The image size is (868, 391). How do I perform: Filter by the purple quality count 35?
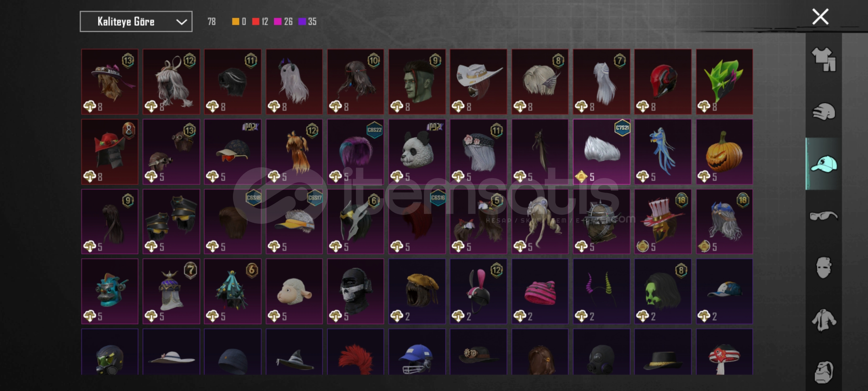point(307,22)
